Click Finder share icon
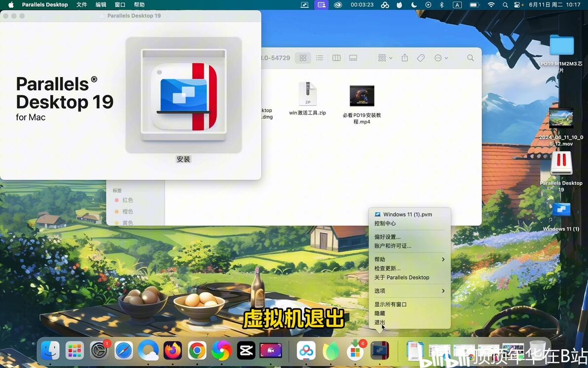Image resolution: width=588 pixels, height=368 pixels. [404, 58]
